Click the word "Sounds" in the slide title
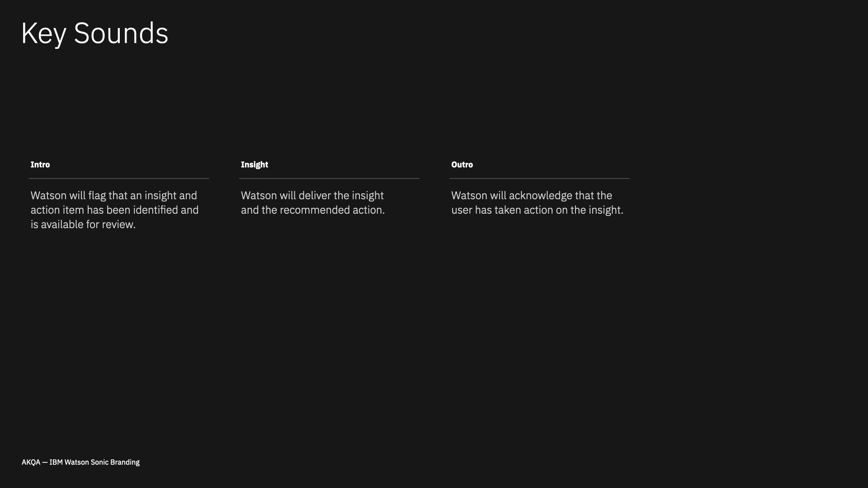868x488 pixels. 121,33
